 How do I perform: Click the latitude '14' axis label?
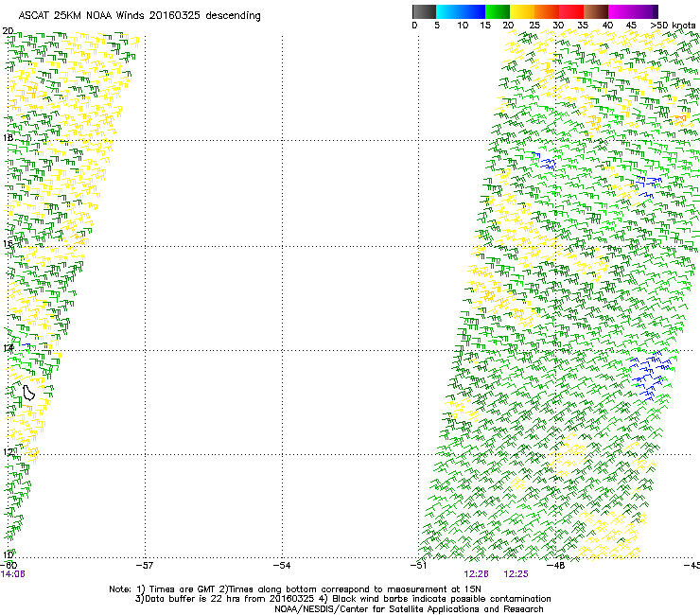(8, 347)
